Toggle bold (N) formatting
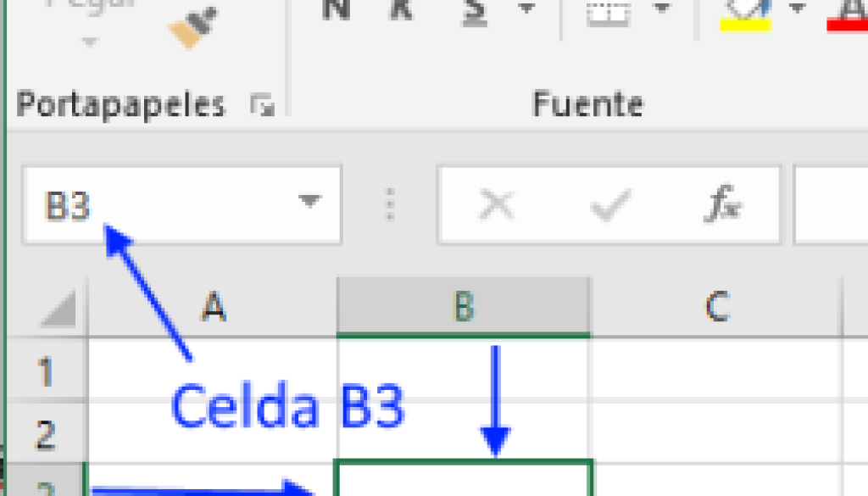Viewport: 868px width, 496px height. 337,8
